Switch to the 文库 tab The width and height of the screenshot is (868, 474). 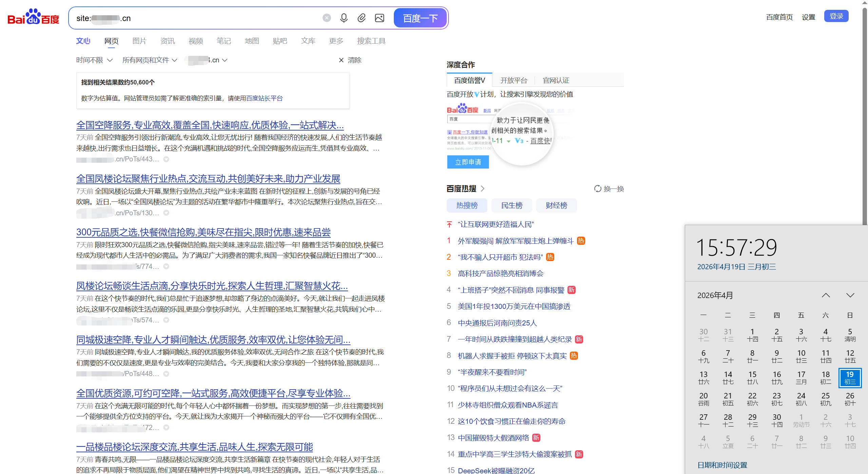tap(308, 41)
